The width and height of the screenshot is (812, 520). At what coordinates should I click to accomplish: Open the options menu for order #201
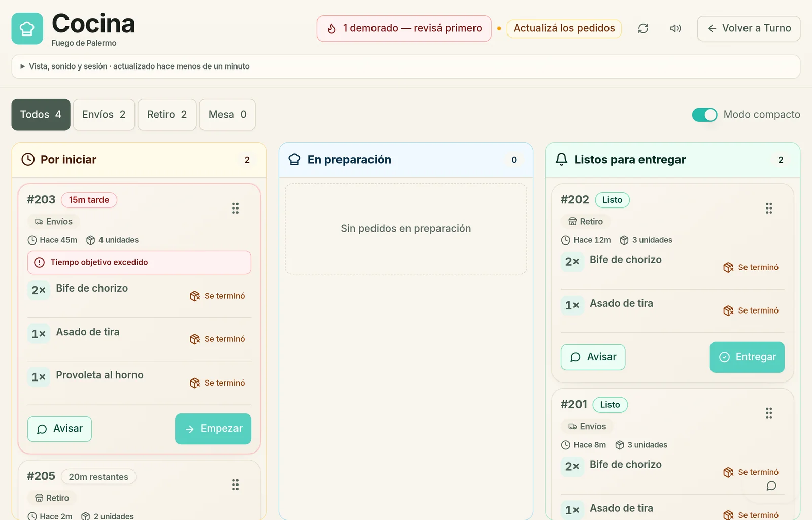tap(769, 413)
